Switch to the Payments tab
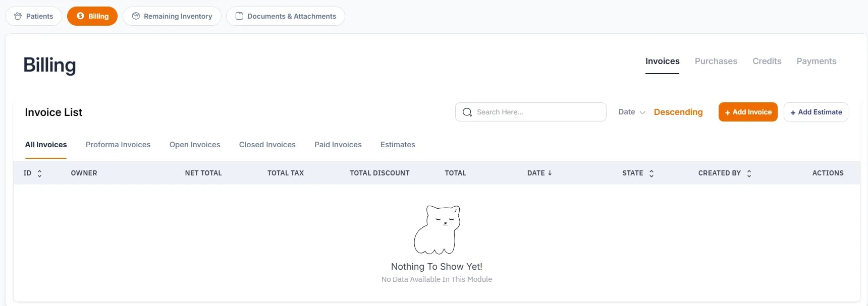The height and width of the screenshot is (306, 868). coord(817,61)
